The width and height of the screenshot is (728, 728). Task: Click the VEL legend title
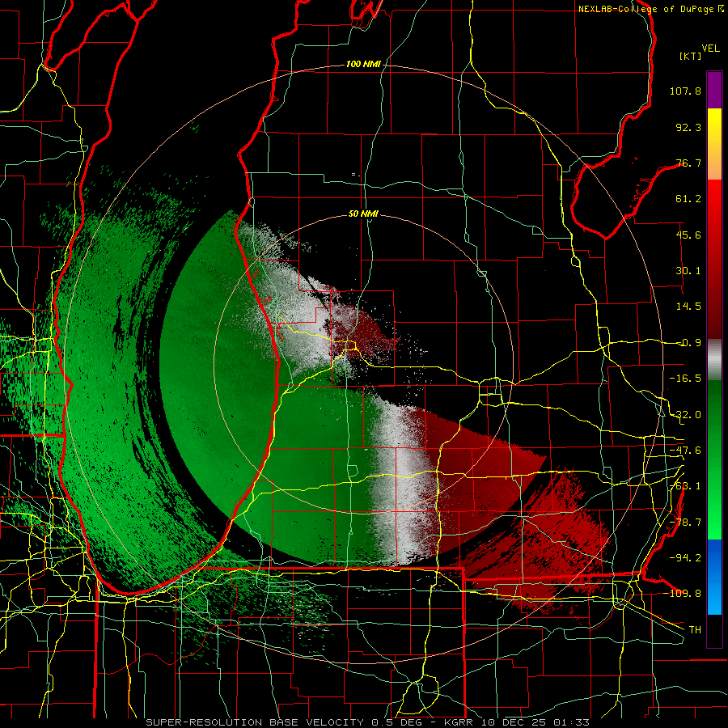tap(710, 49)
